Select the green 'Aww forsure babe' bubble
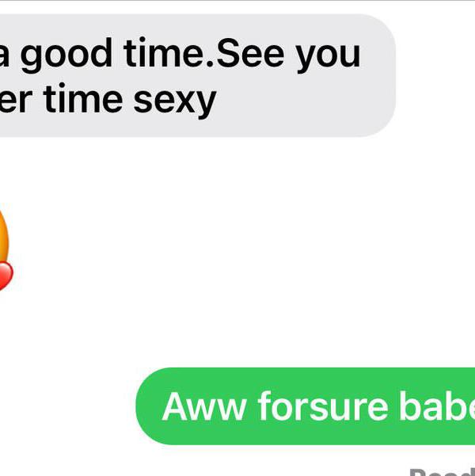The width and height of the screenshot is (475, 476). pyautogui.click(x=305, y=406)
